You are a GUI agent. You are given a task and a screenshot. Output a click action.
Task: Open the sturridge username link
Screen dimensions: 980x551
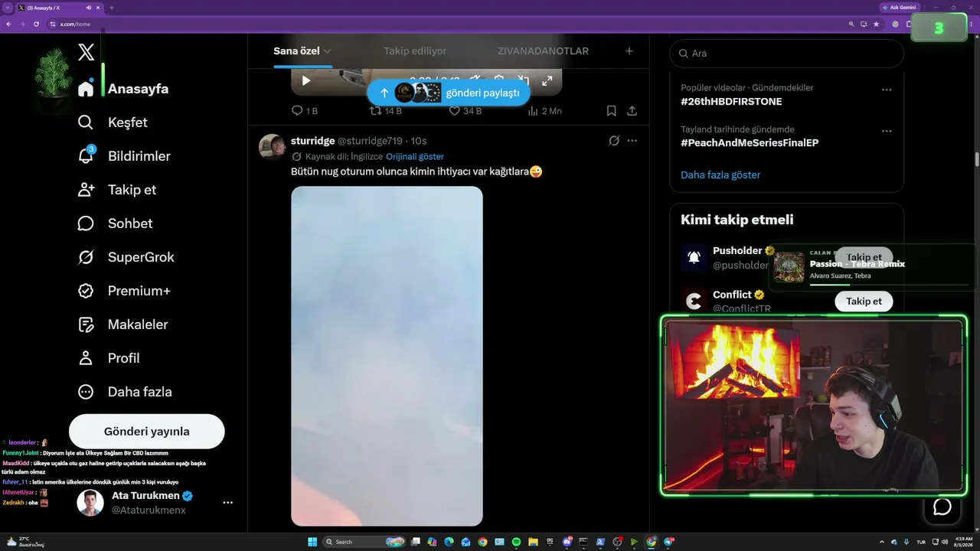(313, 141)
